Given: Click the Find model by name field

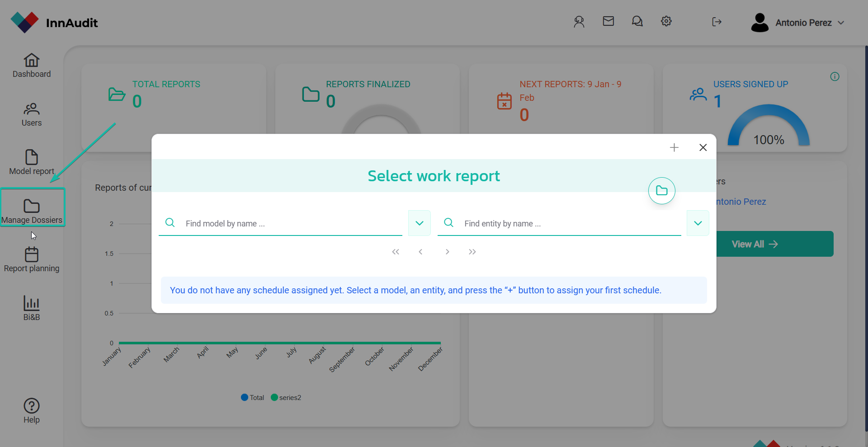Looking at the screenshot, I should (x=289, y=224).
